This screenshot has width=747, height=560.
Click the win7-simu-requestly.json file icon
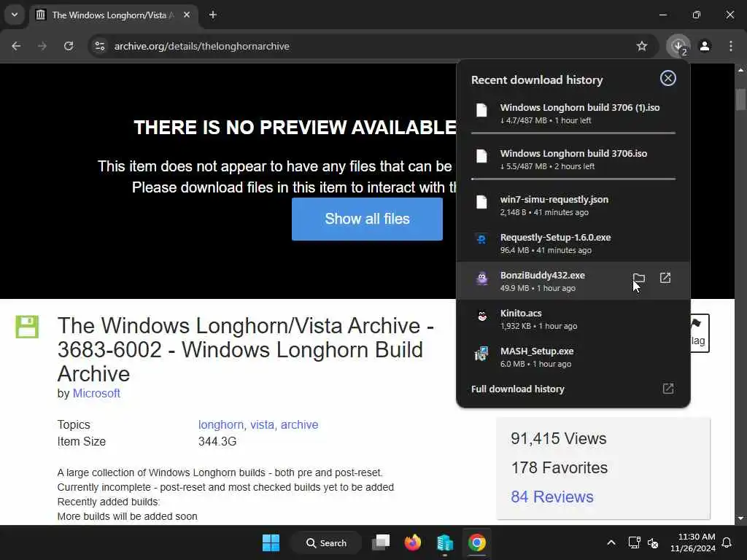tap(481, 202)
